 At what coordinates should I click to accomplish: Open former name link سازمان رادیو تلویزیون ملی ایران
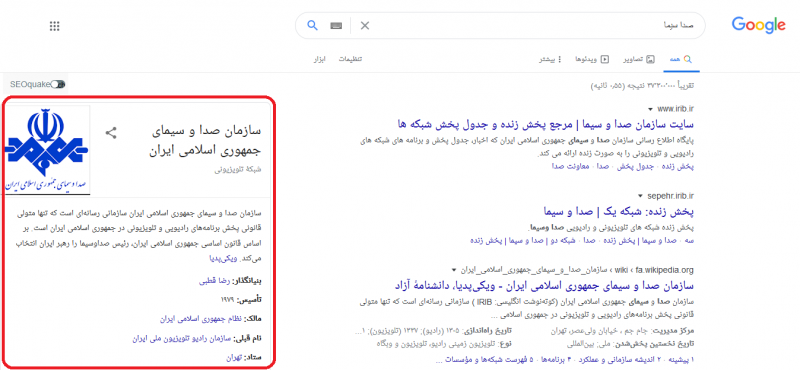[182, 338]
